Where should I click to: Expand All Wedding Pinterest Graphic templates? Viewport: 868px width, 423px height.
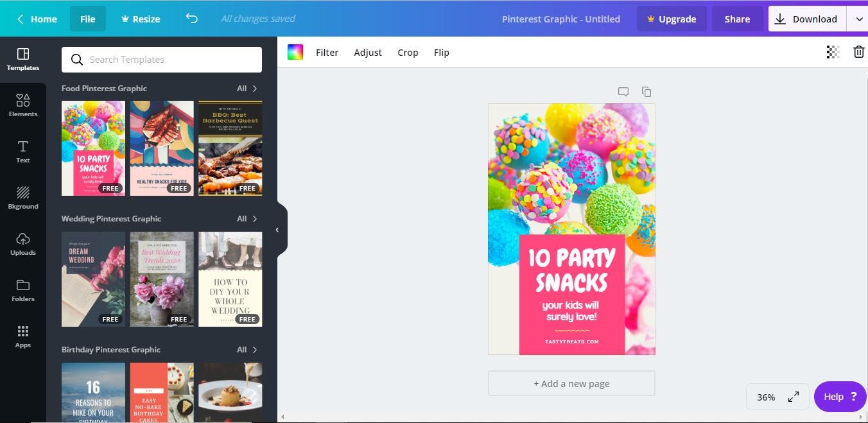pyautogui.click(x=247, y=219)
